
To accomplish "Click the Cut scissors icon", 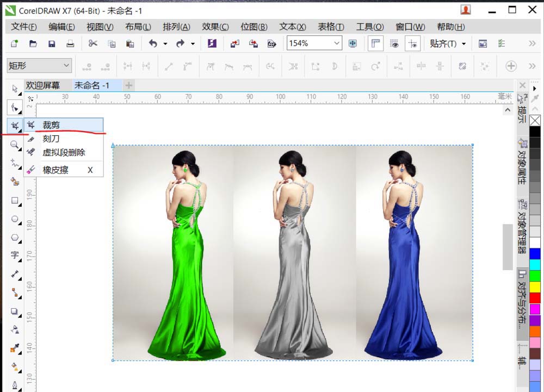I will tap(93, 43).
